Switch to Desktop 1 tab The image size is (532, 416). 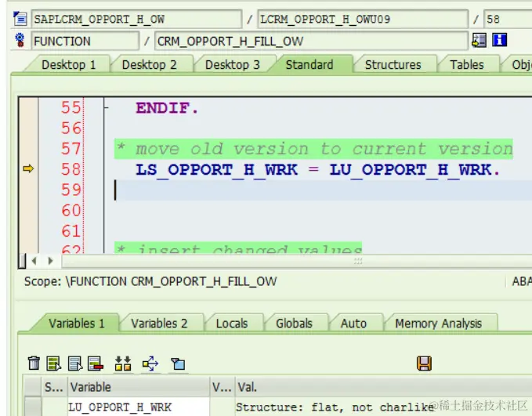coord(68,64)
